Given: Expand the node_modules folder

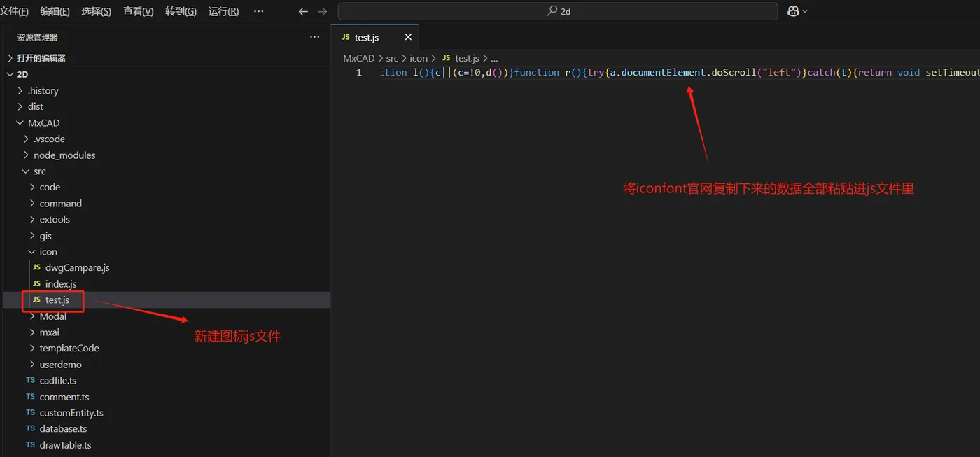Looking at the screenshot, I should pos(64,155).
